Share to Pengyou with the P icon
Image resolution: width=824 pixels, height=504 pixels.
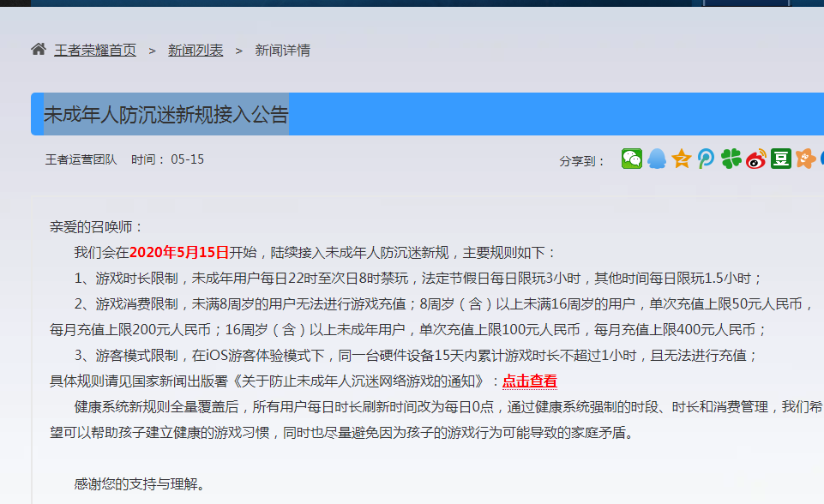pos(705,159)
